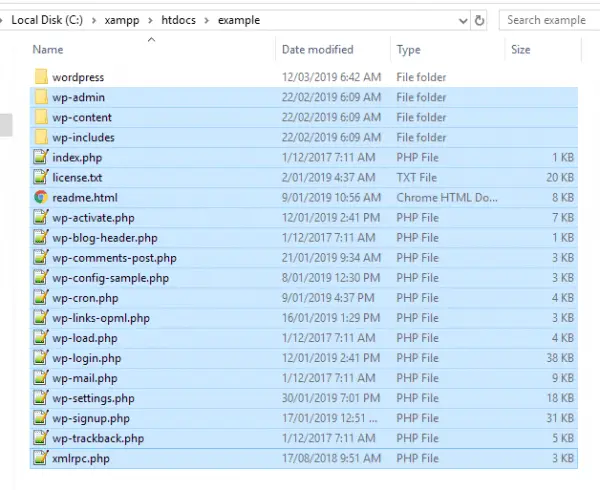The width and height of the screenshot is (600, 490).
Task: Select the wp-load.php file name
Action: point(85,339)
